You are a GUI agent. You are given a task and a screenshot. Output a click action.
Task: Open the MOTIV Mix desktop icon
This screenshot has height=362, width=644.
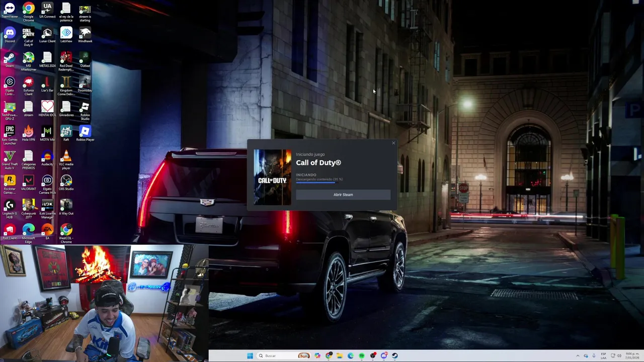(47, 133)
